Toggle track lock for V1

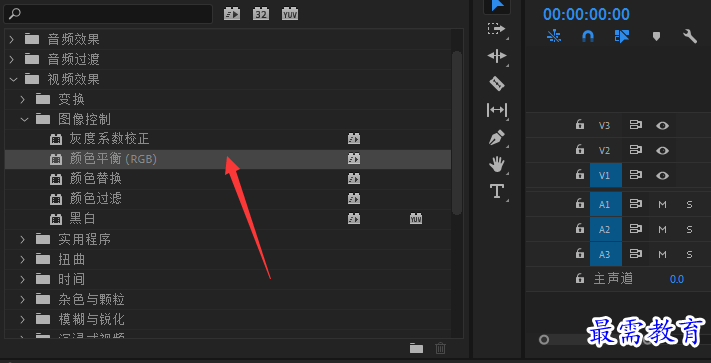(x=580, y=174)
